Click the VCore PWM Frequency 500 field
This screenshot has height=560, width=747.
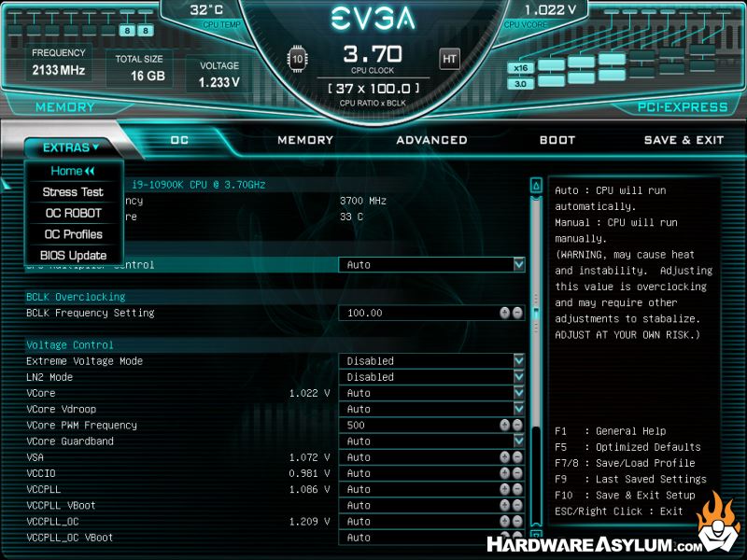tap(431, 426)
